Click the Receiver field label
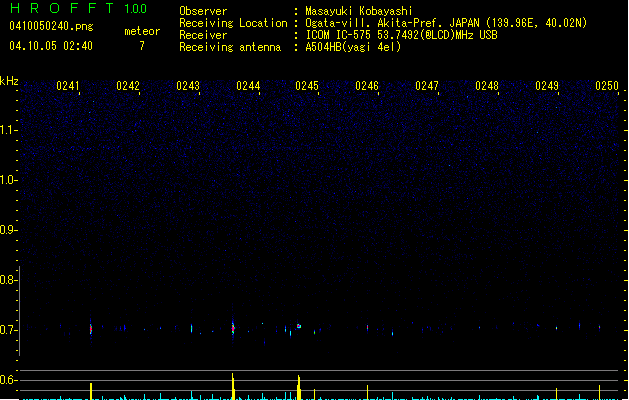 tap(203, 35)
